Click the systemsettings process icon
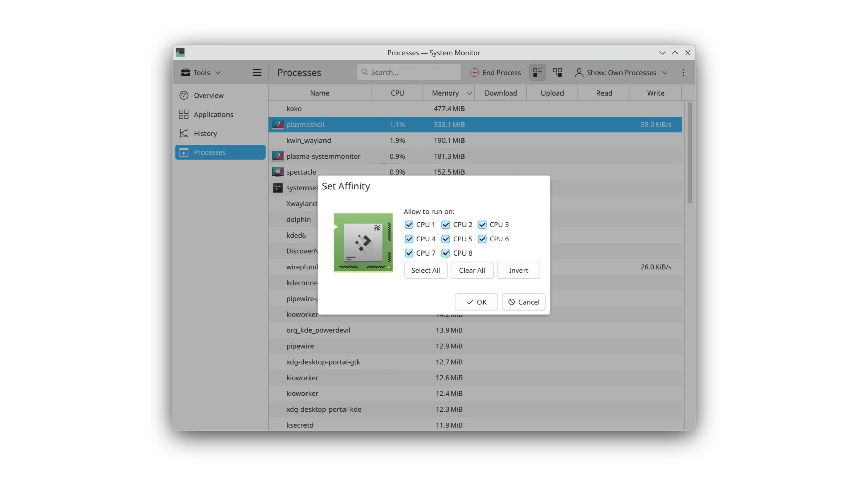 click(x=278, y=188)
